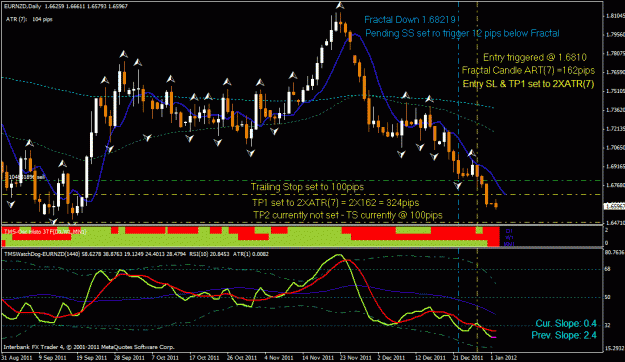Click the 15.2932 oscillator scale value

point(614,348)
